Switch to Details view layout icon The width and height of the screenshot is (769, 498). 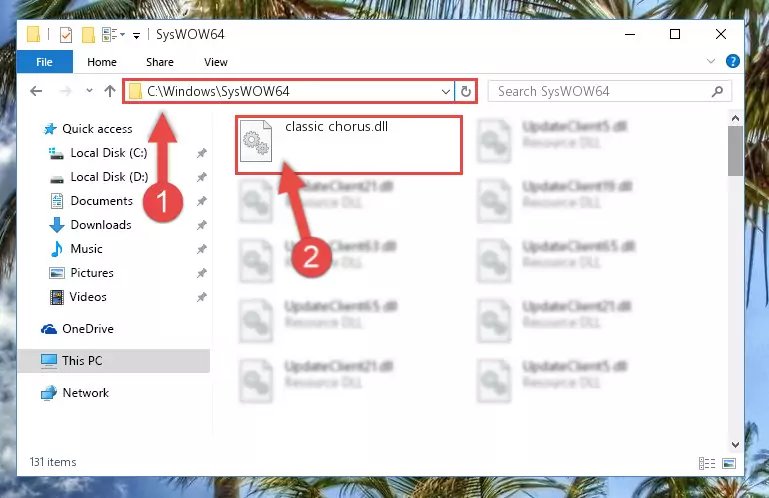(x=707, y=463)
